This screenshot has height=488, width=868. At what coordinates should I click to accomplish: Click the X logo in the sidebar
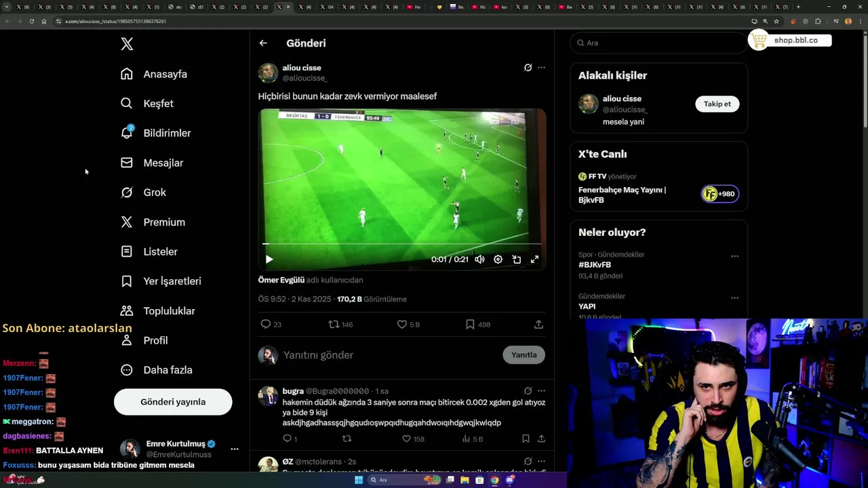pyautogui.click(x=127, y=44)
